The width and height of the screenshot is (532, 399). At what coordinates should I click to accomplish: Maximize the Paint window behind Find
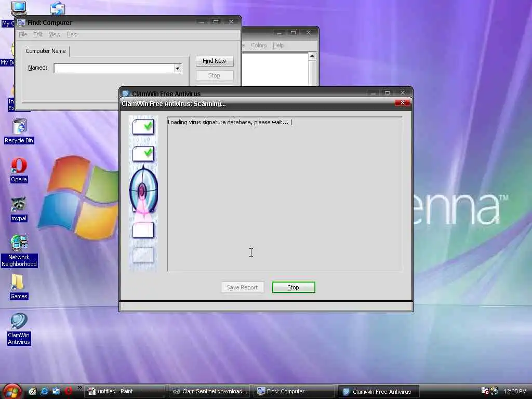(294, 33)
